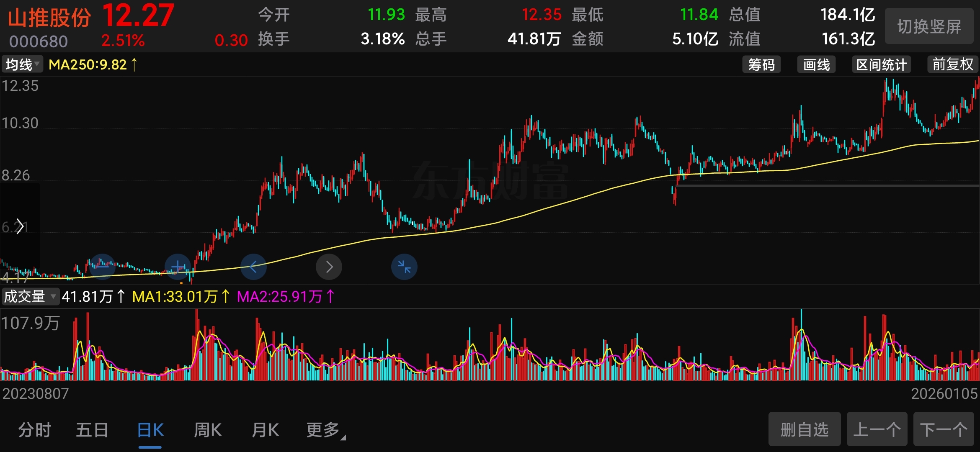Switch to 分时 tab
This screenshot has width=980, height=452.
click(34, 430)
